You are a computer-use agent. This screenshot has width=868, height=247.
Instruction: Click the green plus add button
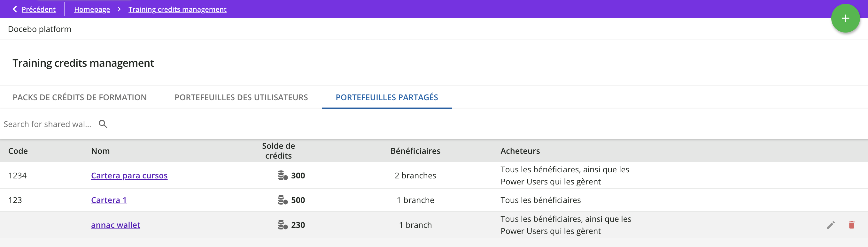coord(845,19)
